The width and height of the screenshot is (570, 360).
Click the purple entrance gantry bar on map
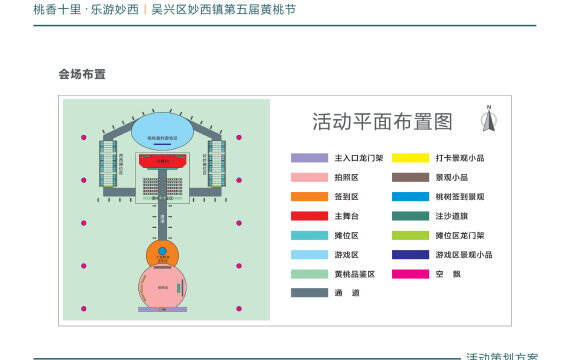[162, 309]
